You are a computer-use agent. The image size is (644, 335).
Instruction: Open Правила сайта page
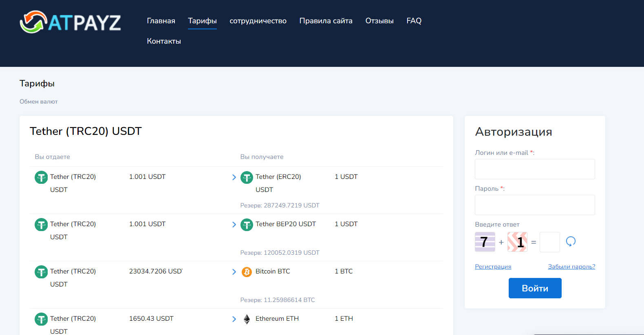326,21
